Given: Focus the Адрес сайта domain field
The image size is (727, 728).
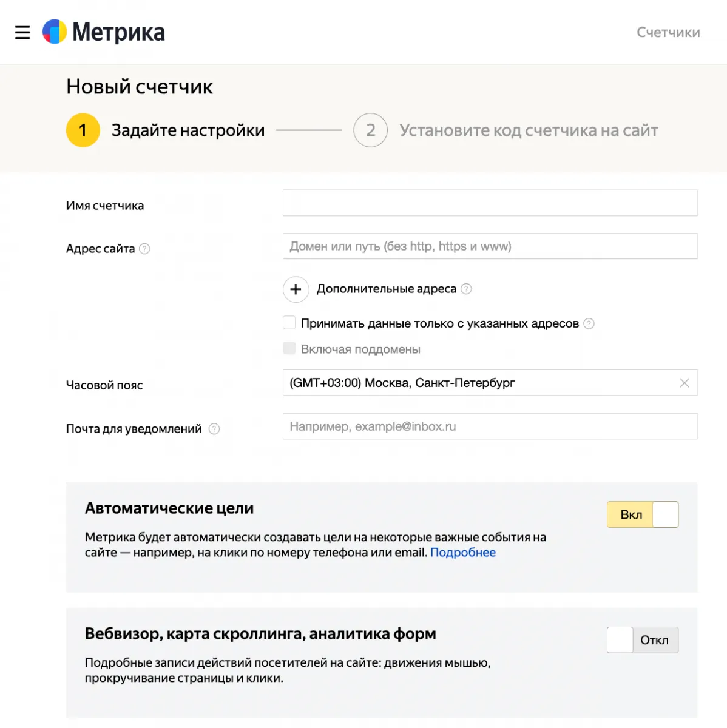Looking at the screenshot, I should pyautogui.click(x=490, y=246).
